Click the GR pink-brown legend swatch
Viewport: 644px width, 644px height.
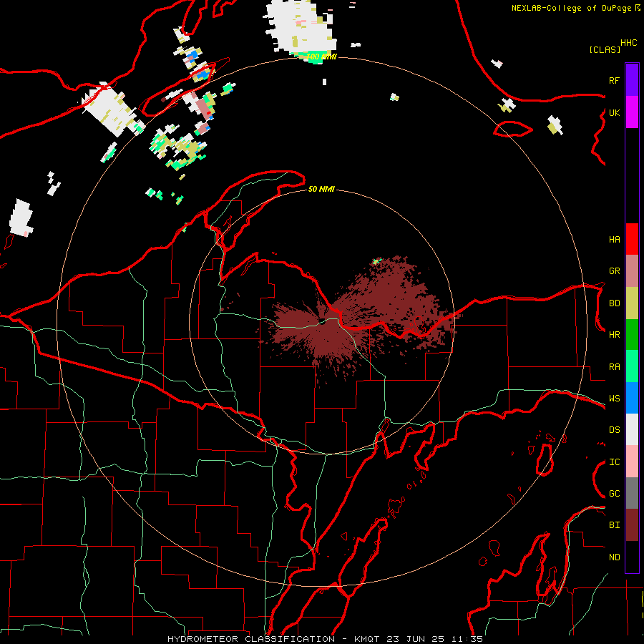pyautogui.click(x=632, y=271)
